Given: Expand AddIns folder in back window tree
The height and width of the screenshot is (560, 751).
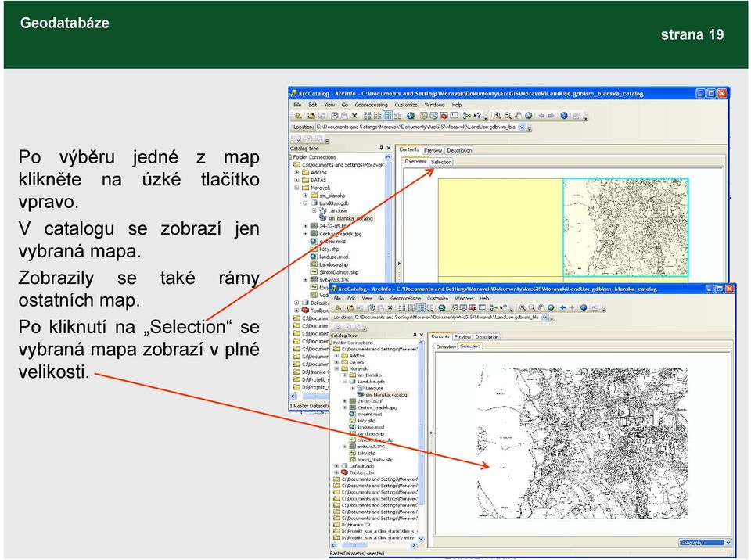Looking at the screenshot, I should (x=296, y=172).
